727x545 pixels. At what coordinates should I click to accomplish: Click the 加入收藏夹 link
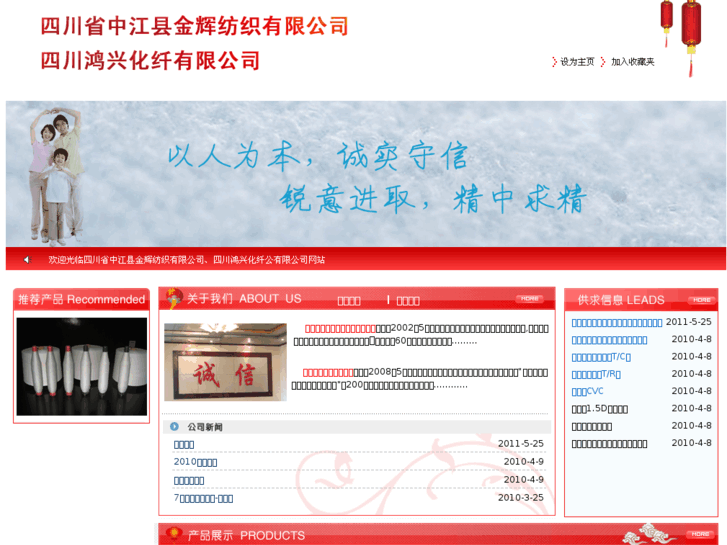pos(632,62)
